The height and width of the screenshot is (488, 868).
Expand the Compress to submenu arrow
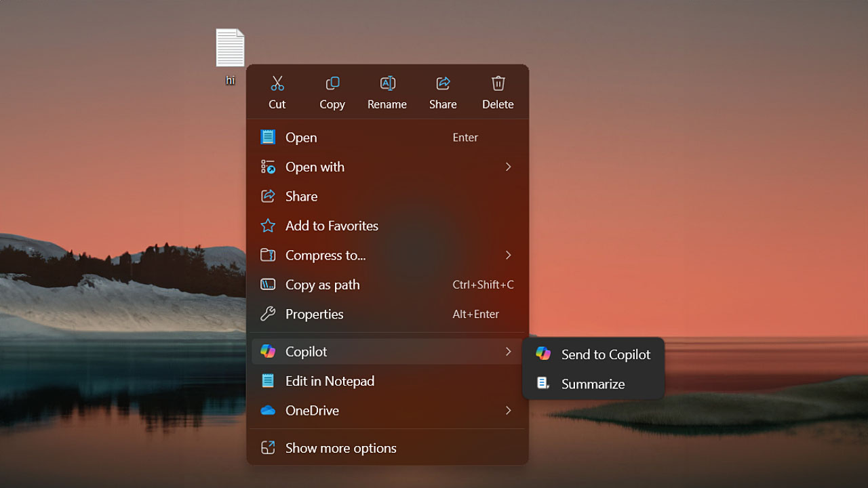pyautogui.click(x=508, y=255)
